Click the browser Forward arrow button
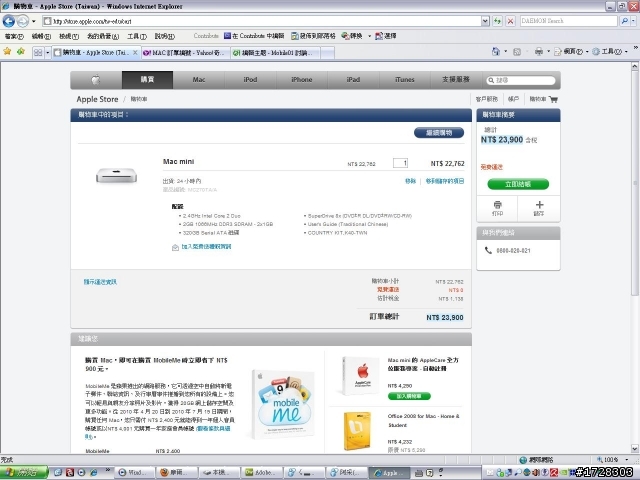 click(23, 21)
